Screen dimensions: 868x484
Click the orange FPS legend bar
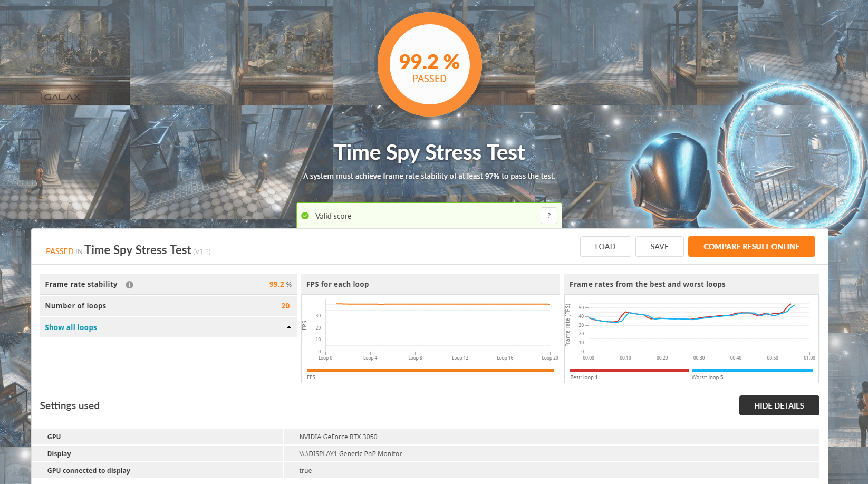[430, 371]
